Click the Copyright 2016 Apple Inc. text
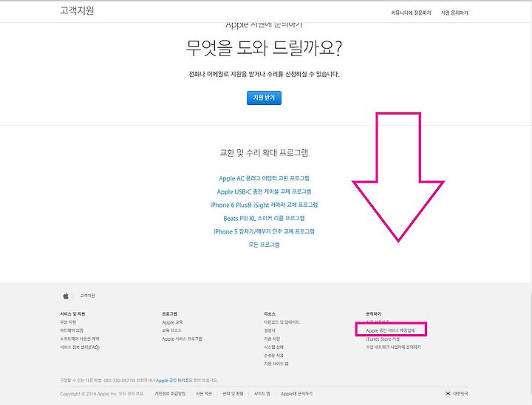 (102, 393)
